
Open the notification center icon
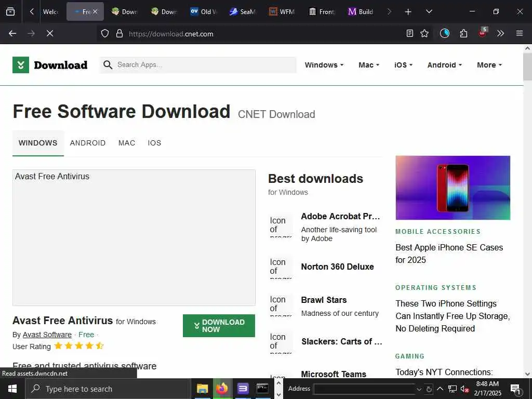click(516, 389)
